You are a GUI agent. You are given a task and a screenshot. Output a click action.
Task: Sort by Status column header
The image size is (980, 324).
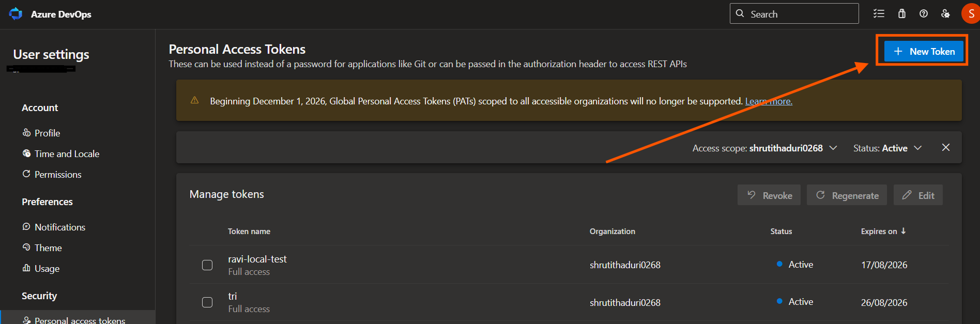pos(781,231)
